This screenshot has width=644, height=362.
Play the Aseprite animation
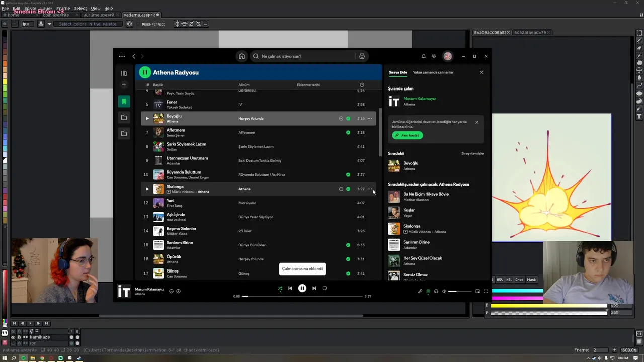pos(30,323)
